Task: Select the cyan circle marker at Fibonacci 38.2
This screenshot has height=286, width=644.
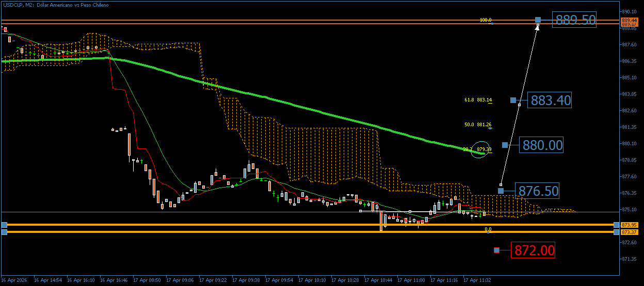Action: pyautogui.click(x=479, y=149)
